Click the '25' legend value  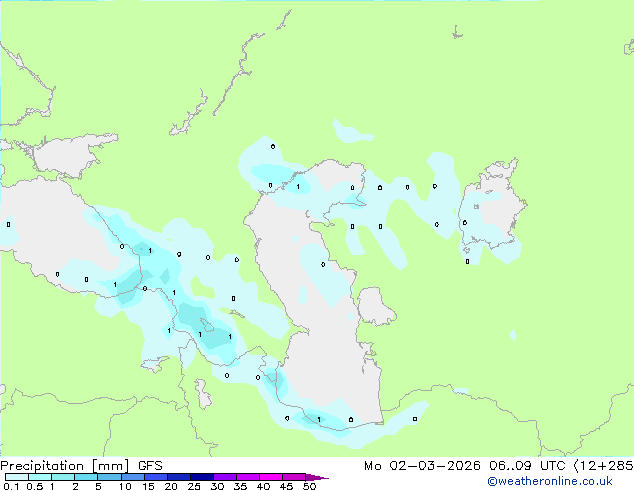click(194, 486)
